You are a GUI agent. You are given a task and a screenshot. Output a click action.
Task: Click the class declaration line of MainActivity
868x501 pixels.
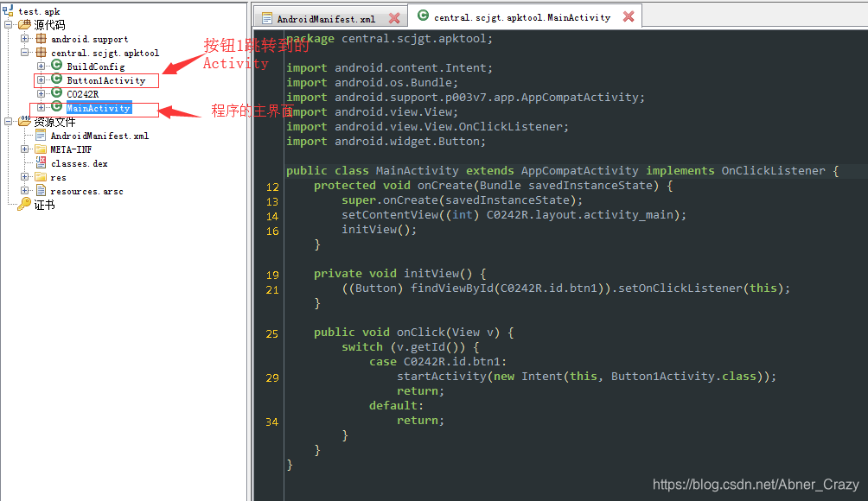click(563, 171)
